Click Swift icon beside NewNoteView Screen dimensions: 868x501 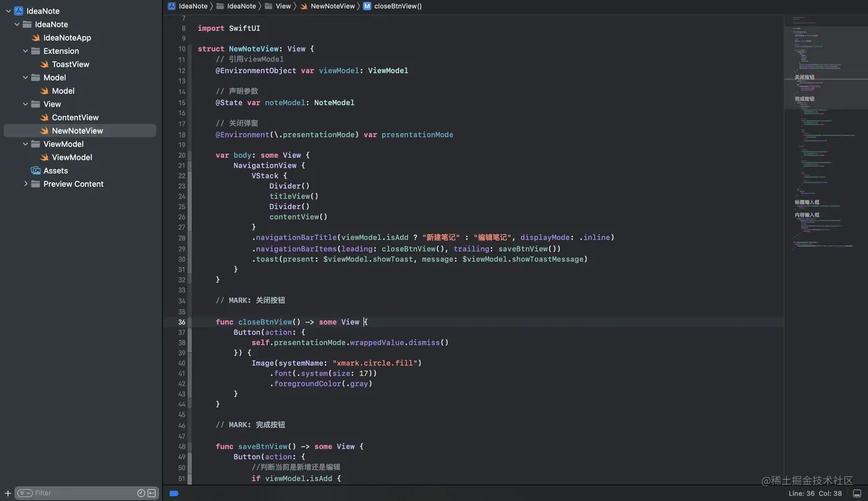45,131
